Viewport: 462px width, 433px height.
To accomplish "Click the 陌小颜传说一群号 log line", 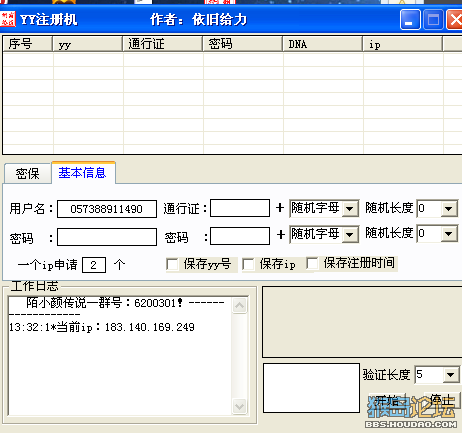I will 125,303.
